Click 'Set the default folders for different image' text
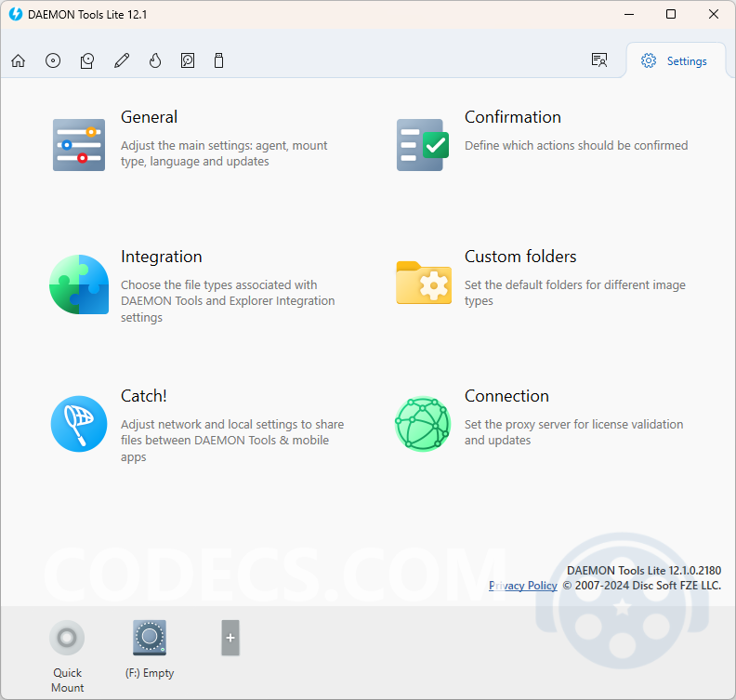The image size is (736, 700). coord(575,285)
